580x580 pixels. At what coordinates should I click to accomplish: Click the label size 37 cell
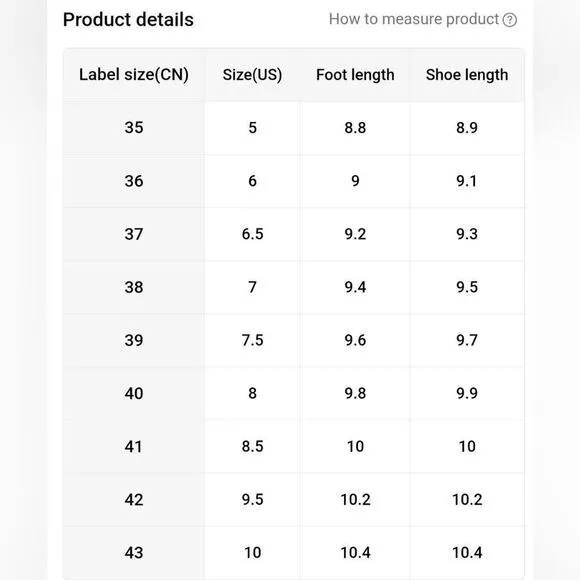(x=134, y=234)
